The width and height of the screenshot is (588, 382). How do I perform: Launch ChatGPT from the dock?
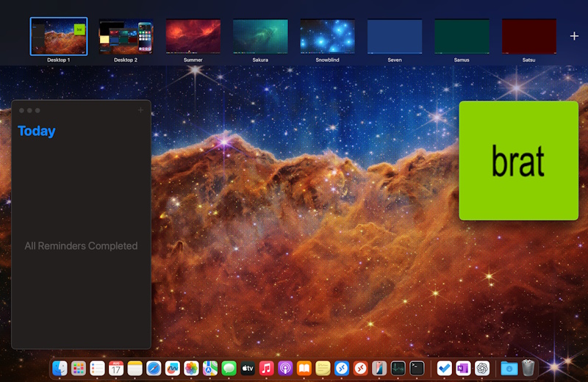(482, 369)
